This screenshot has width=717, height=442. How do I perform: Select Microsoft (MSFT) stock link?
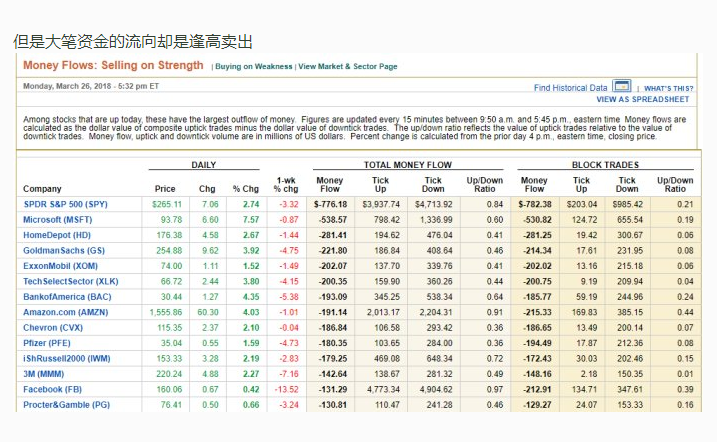[57, 219]
